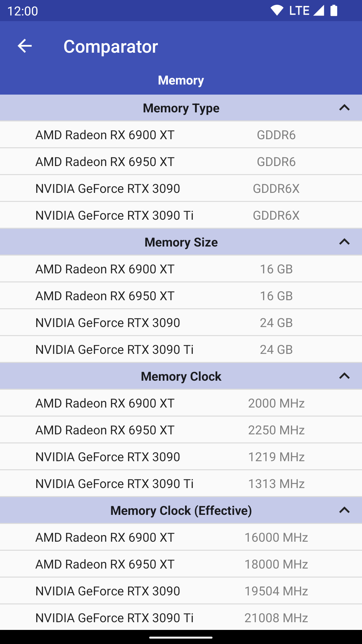Tap the 12:00 clock in status bar
This screenshot has width=362, height=644.
click(x=23, y=11)
